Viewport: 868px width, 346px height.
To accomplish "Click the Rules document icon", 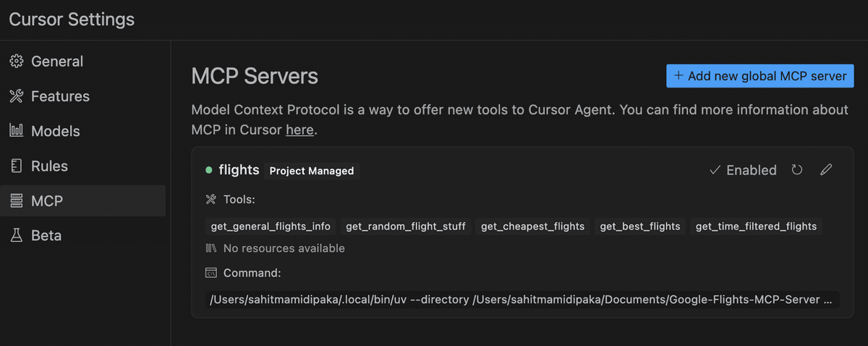I will [16, 166].
